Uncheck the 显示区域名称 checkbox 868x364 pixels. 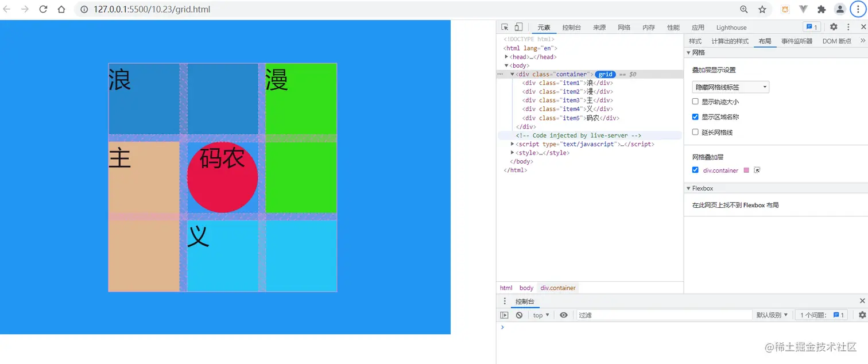click(x=695, y=117)
